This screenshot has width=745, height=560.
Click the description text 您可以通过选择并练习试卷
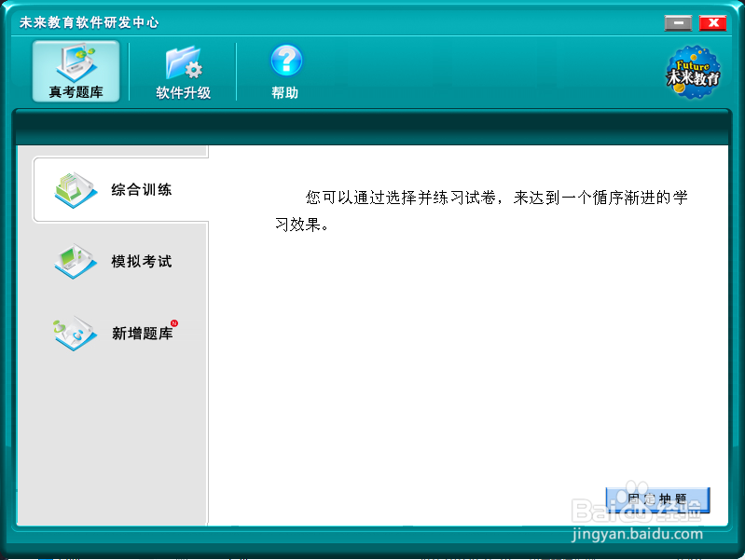coord(402,198)
